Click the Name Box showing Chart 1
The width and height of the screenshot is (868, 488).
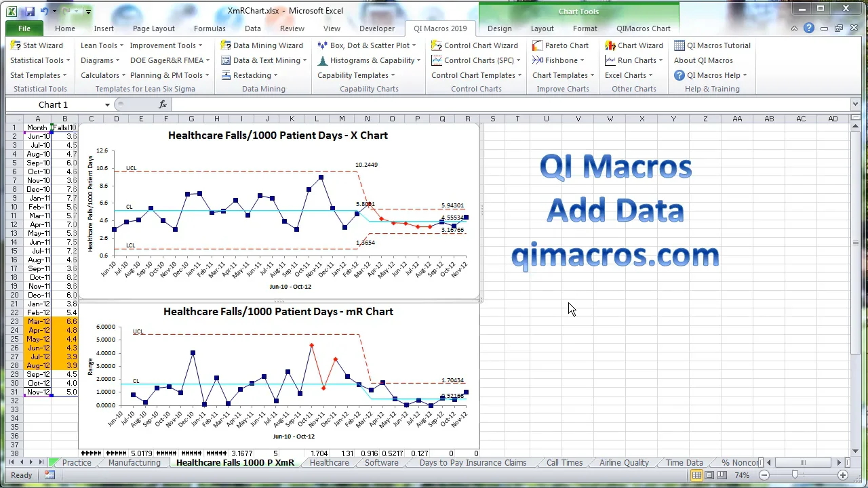tap(53, 104)
